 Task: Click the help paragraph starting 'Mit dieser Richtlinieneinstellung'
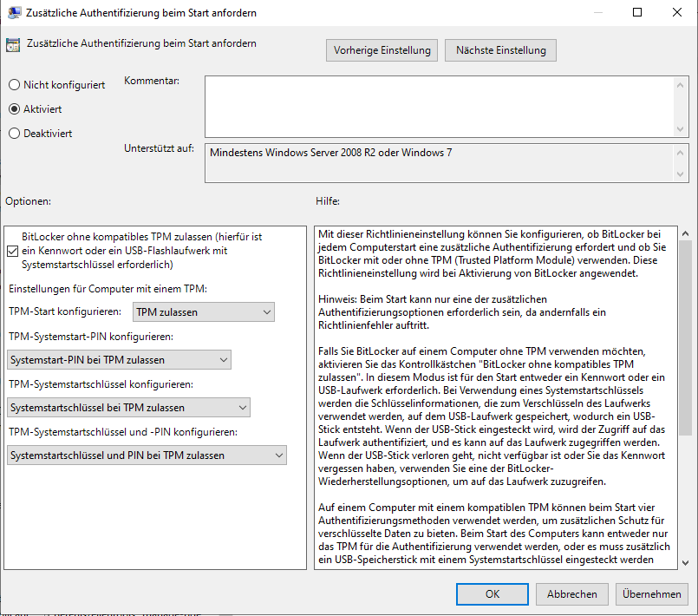coord(493,253)
